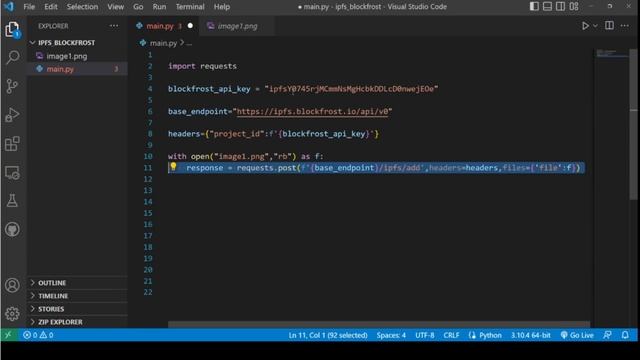Open the Manage gear icon
Viewport: 640px width, 360px height.
pos(12,313)
